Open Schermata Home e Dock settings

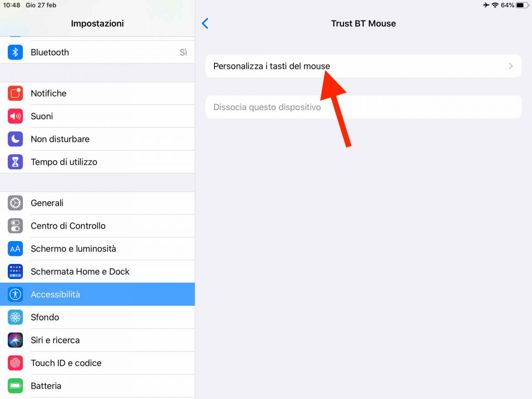[97, 272]
